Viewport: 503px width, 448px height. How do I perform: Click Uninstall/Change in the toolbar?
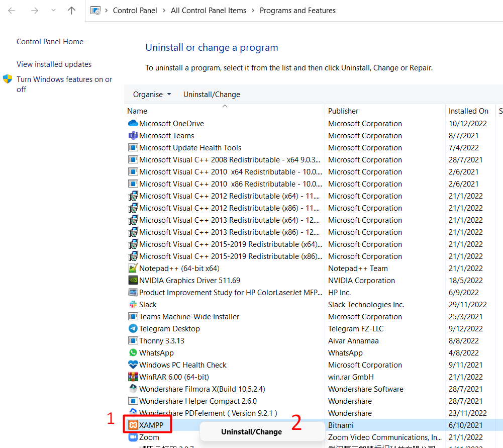[212, 95]
